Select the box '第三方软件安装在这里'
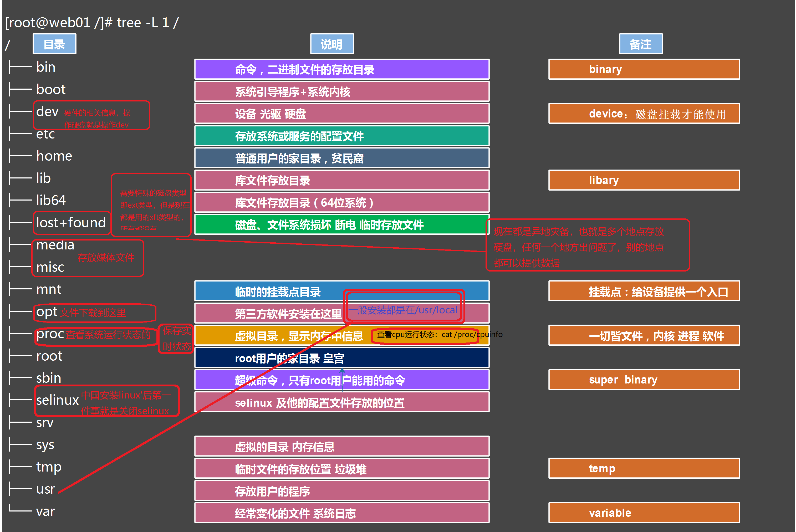 (x=342, y=314)
